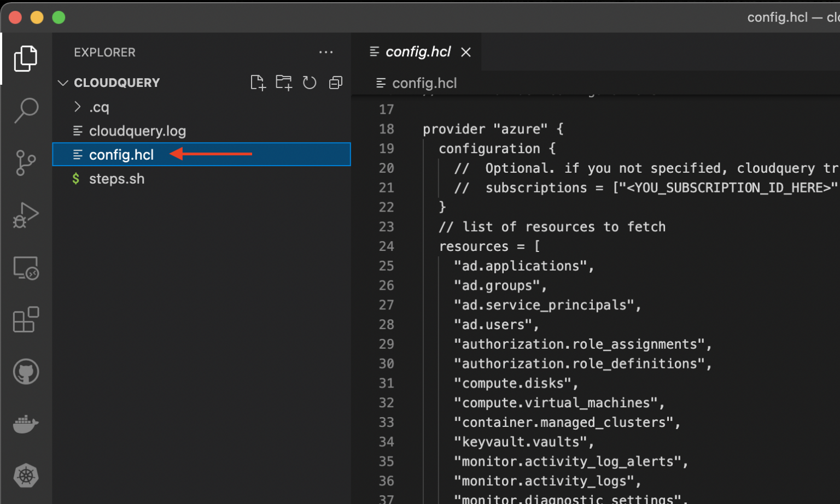
Task: Click the New File icon in Explorer
Action: click(x=258, y=82)
